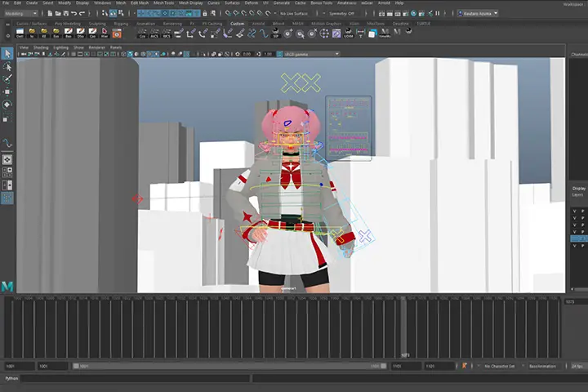Click the blue sine wave shelf icon
The height and width of the screenshot is (392, 588).
click(x=264, y=33)
